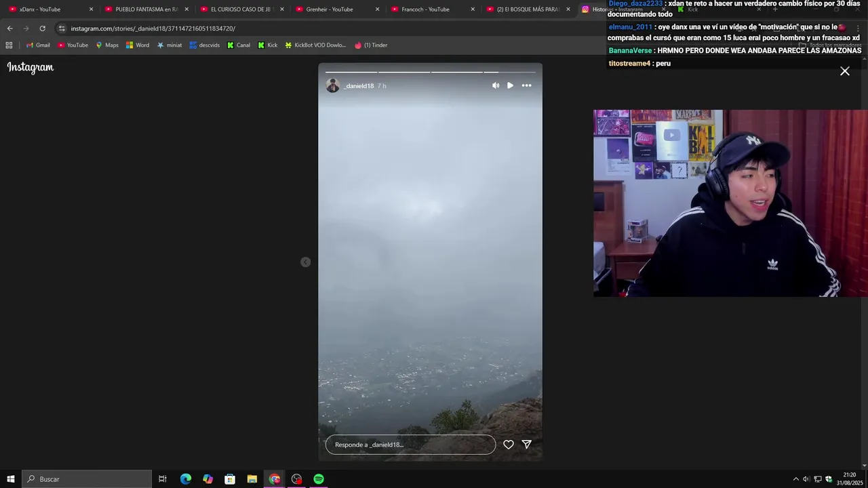The width and height of the screenshot is (868, 488).
Task: Like the story with the heart icon
Action: (509, 445)
